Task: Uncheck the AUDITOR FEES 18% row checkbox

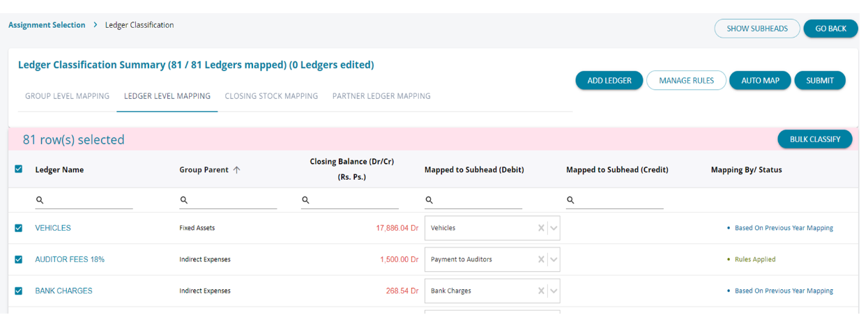Action: pyautogui.click(x=19, y=259)
